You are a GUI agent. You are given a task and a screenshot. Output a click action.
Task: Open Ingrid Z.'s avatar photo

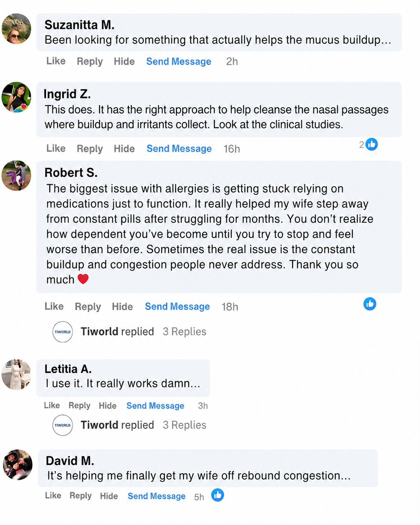coord(16,97)
